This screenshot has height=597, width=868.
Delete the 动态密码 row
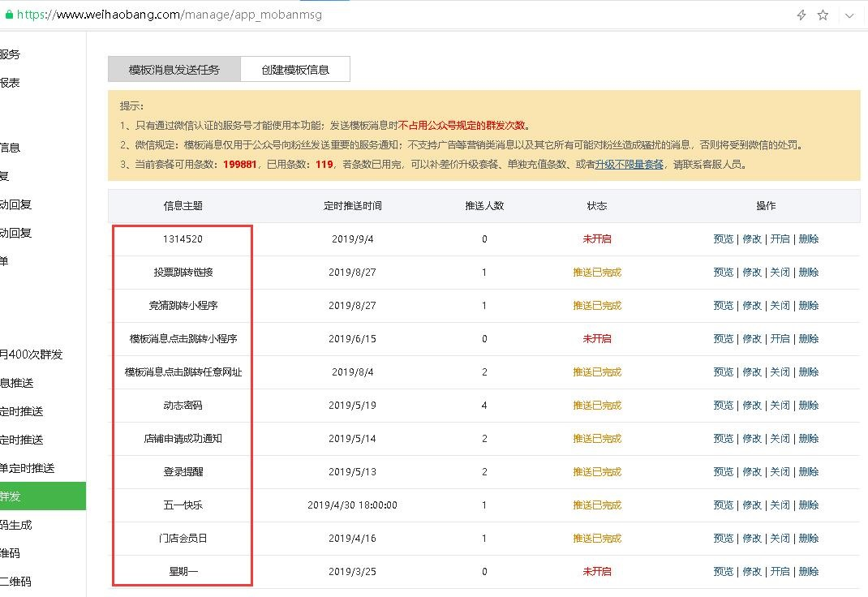click(x=809, y=405)
